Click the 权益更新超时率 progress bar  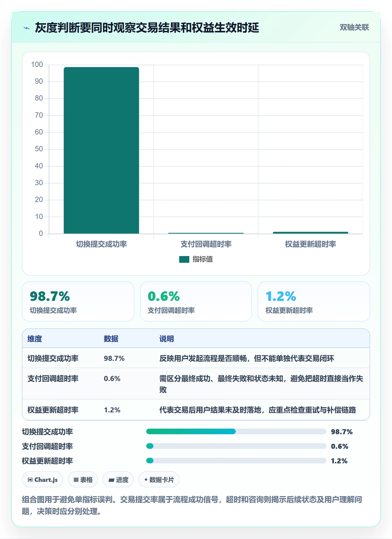(236, 461)
